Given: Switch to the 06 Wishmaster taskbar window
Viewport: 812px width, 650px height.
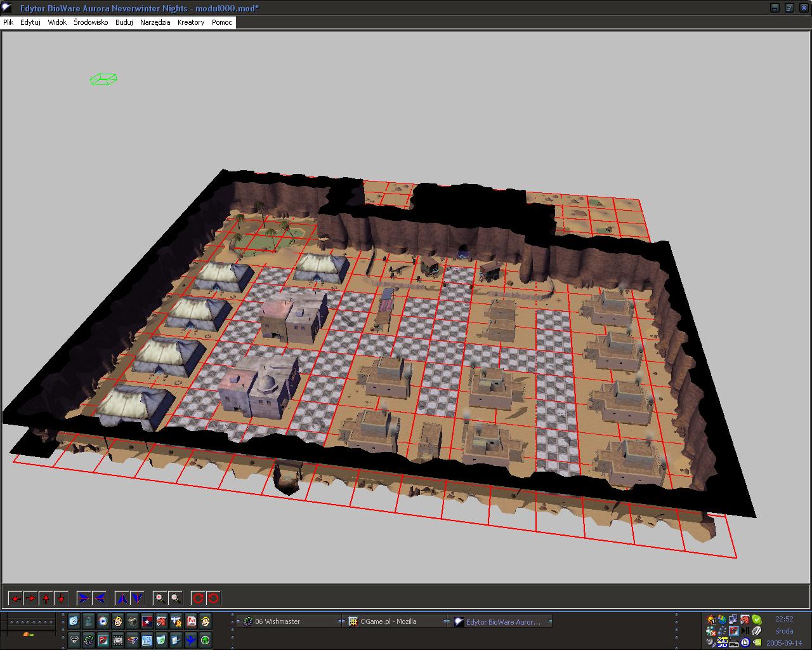Looking at the screenshot, I should click(287, 621).
